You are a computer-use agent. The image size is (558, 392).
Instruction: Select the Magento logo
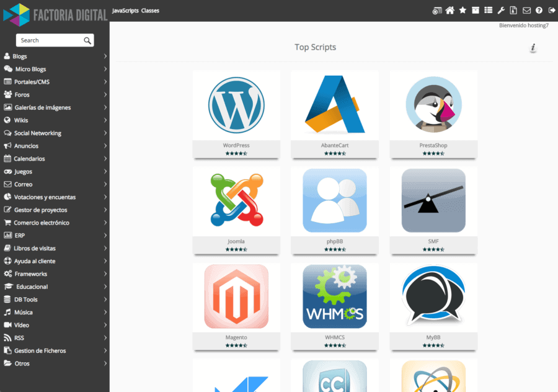pyautogui.click(x=236, y=296)
